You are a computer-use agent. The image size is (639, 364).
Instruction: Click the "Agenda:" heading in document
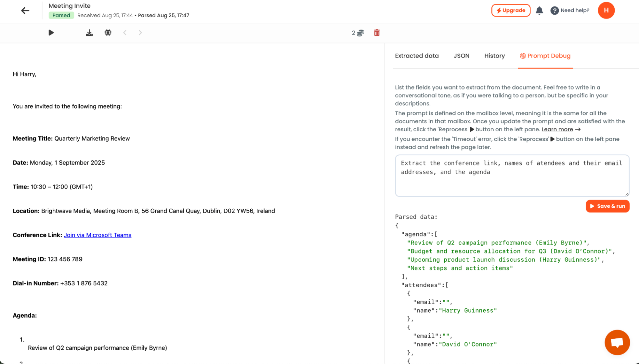(25, 315)
